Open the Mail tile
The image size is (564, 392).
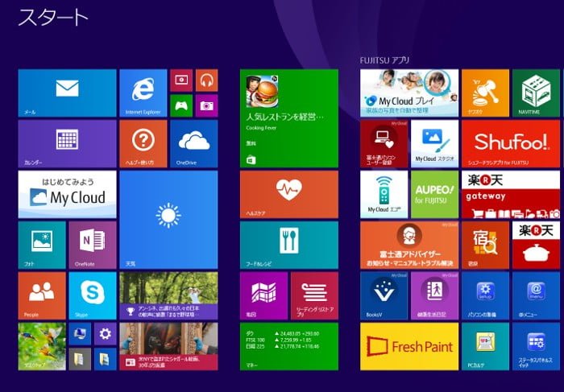click(67, 93)
